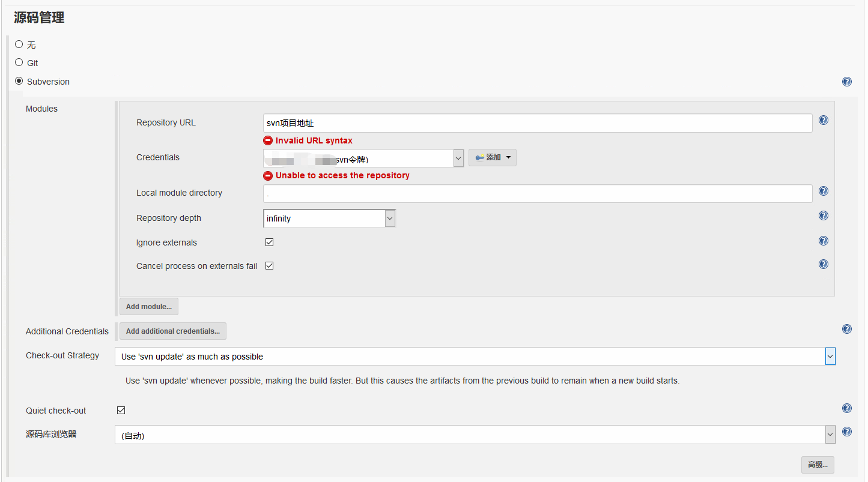This screenshot has width=868, height=482.
Task: Disable Quiet check-out checkbox
Action: point(121,411)
